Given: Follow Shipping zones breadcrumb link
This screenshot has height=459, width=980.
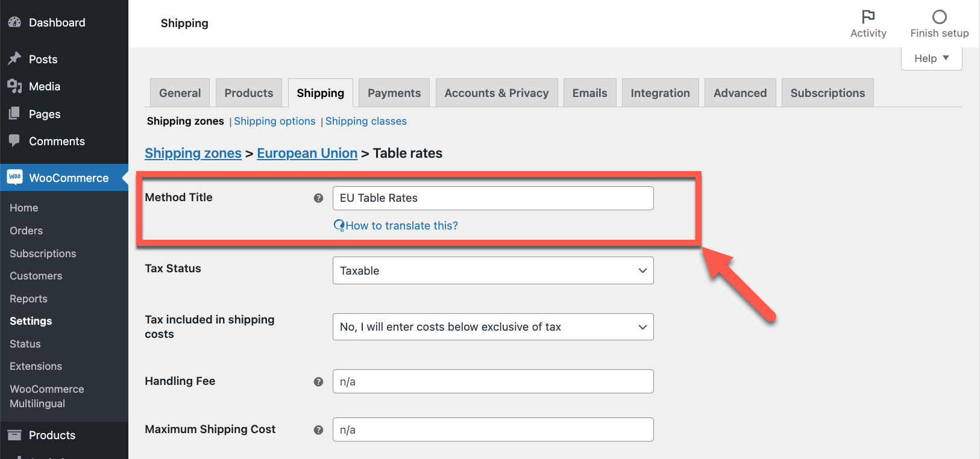Looking at the screenshot, I should click(193, 153).
